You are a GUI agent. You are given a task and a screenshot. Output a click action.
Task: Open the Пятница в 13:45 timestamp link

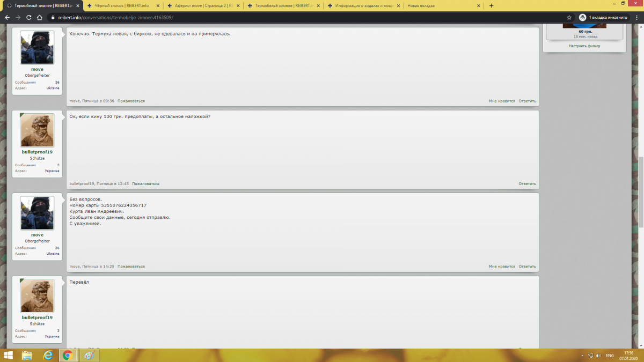pos(113,183)
